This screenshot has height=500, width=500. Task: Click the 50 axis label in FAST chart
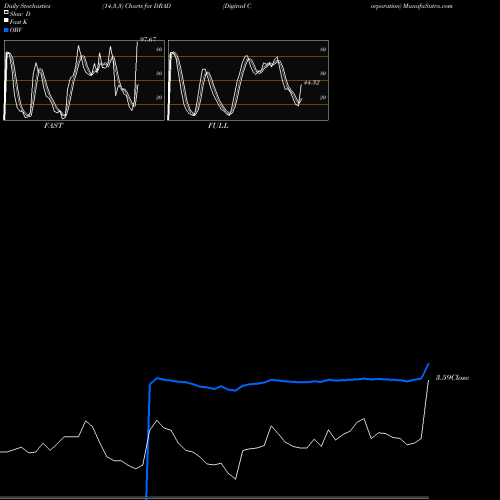[x=159, y=74]
